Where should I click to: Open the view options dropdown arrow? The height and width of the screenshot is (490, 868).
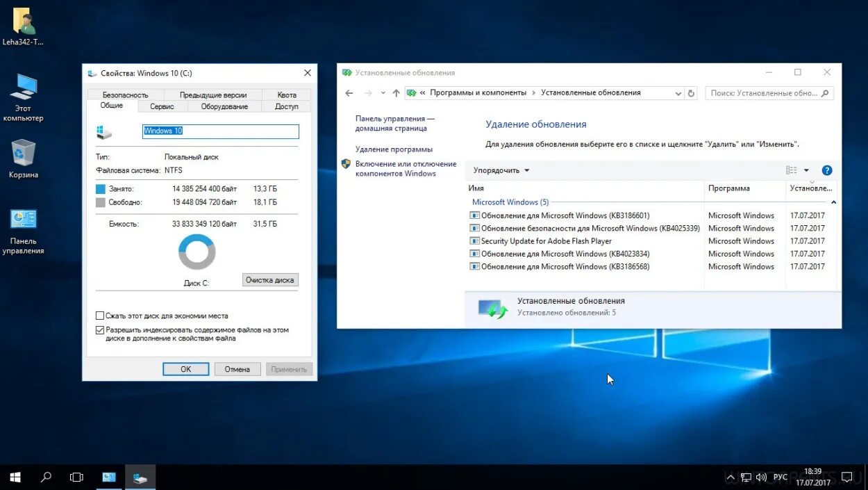point(806,170)
